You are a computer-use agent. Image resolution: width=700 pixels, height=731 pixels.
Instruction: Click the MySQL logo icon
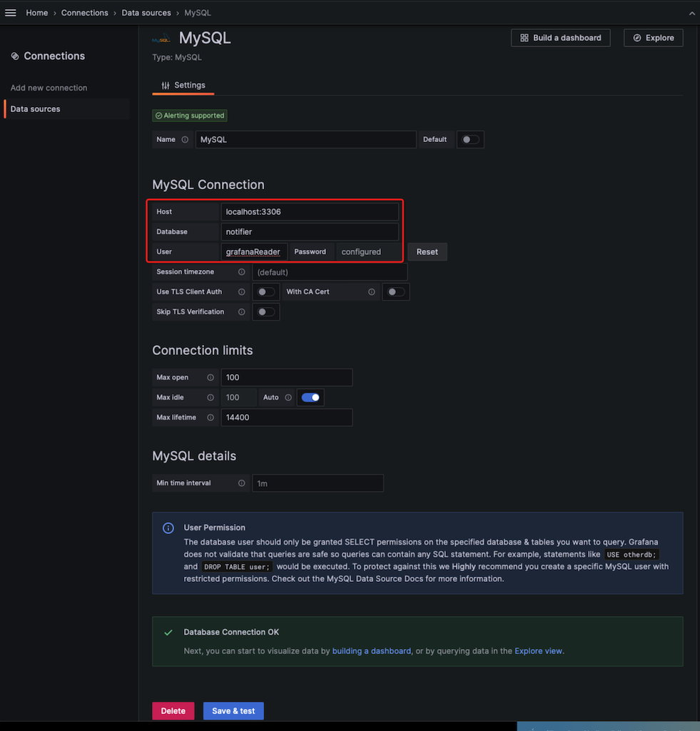click(x=161, y=39)
